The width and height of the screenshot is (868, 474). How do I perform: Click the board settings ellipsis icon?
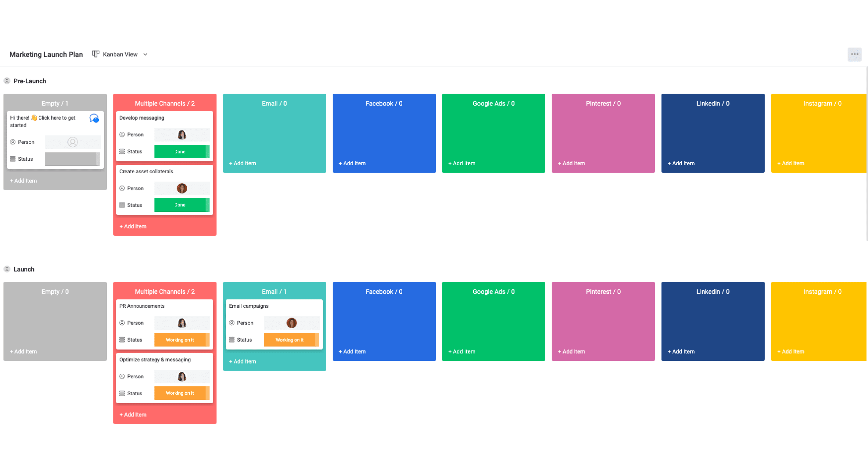(x=855, y=54)
